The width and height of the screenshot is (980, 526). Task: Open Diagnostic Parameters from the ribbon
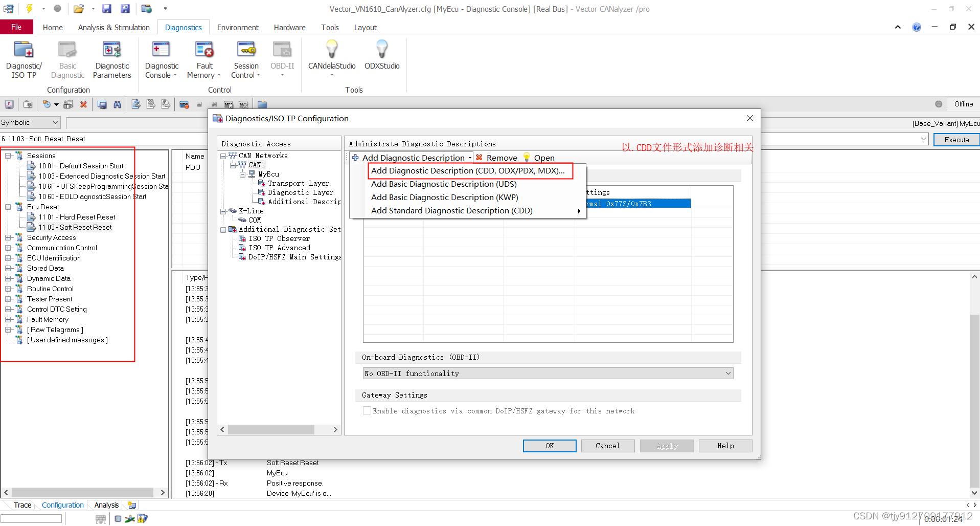(x=112, y=60)
